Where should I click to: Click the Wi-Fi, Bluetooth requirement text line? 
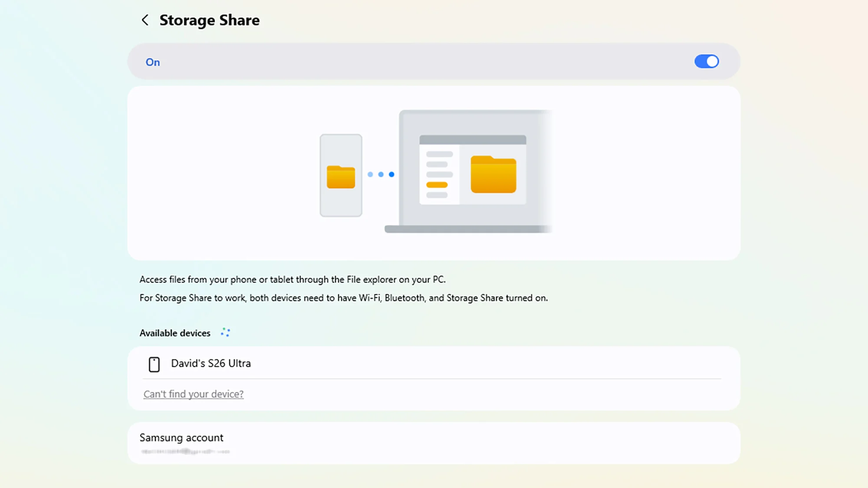[343, 298]
